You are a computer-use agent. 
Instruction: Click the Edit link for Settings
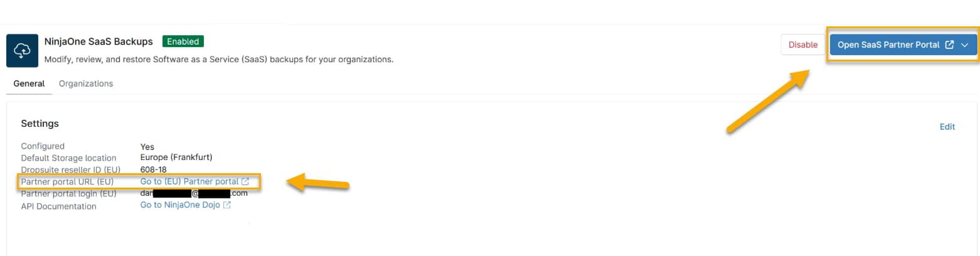947,127
